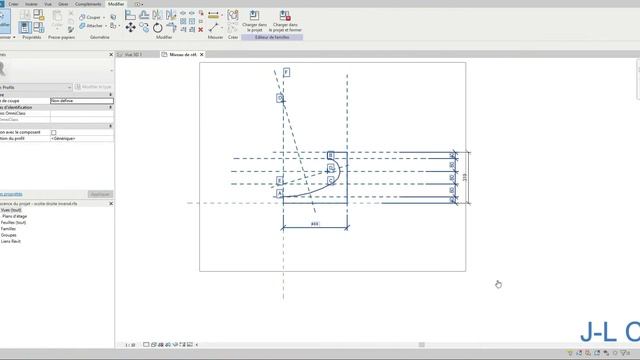
Task: Open the Gérer ribbon tab
Action: tap(63, 4)
